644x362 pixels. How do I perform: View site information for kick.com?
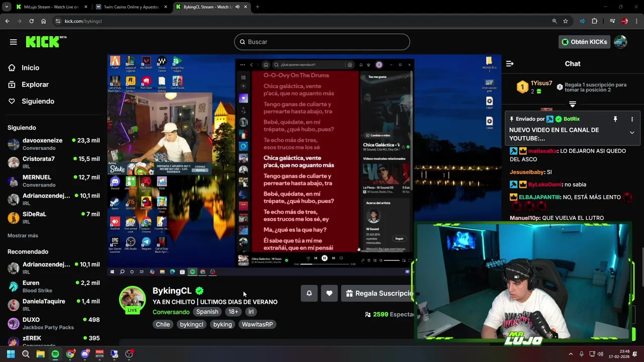pos(58,21)
